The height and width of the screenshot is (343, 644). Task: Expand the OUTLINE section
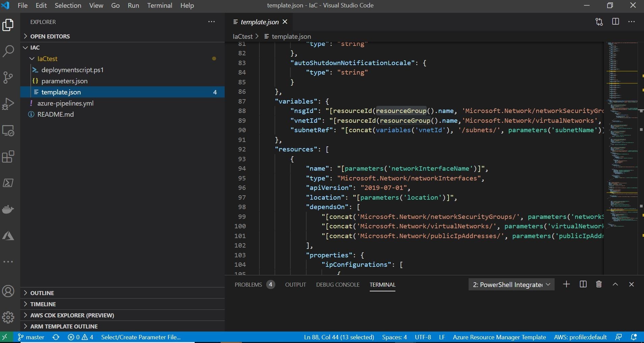pyautogui.click(x=42, y=293)
